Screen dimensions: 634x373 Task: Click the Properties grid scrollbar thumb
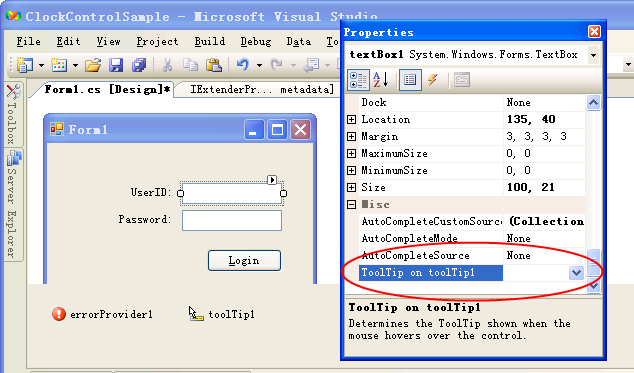tap(594, 263)
